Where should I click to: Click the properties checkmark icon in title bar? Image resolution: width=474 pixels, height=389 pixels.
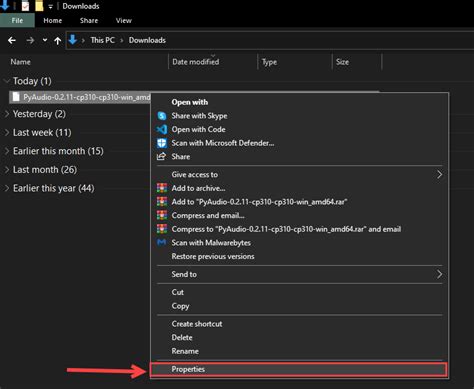[x=25, y=6]
